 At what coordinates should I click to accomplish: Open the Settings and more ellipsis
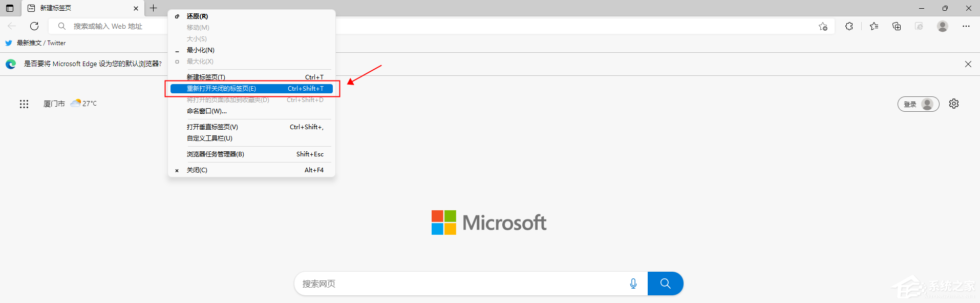tap(966, 26)
